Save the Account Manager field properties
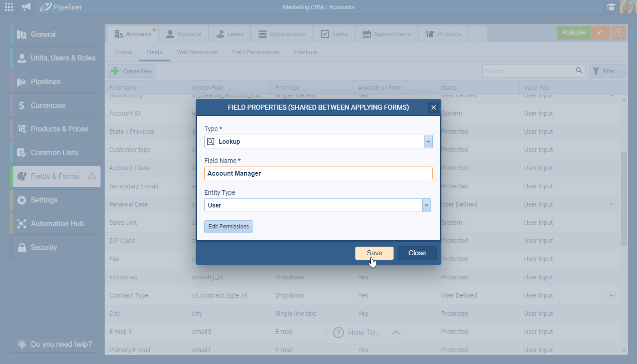The width and height of the screenshot is (637, 364). click(374, 253)
